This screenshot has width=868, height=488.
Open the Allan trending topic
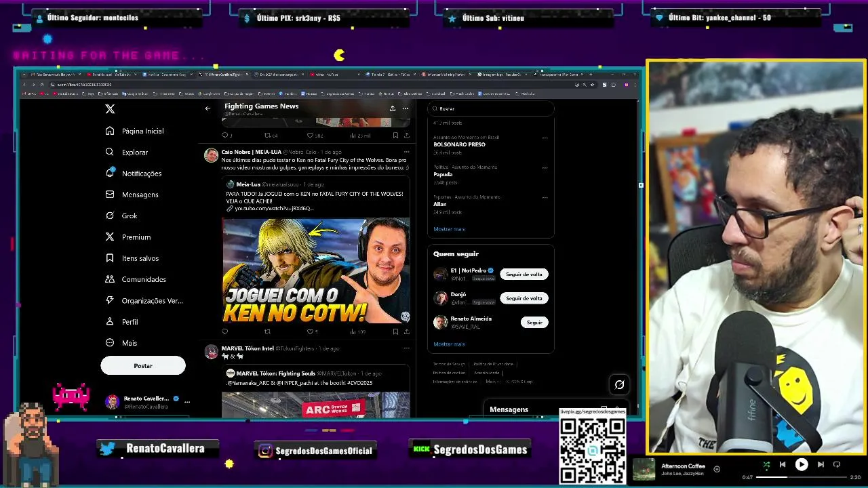point(440,204)
